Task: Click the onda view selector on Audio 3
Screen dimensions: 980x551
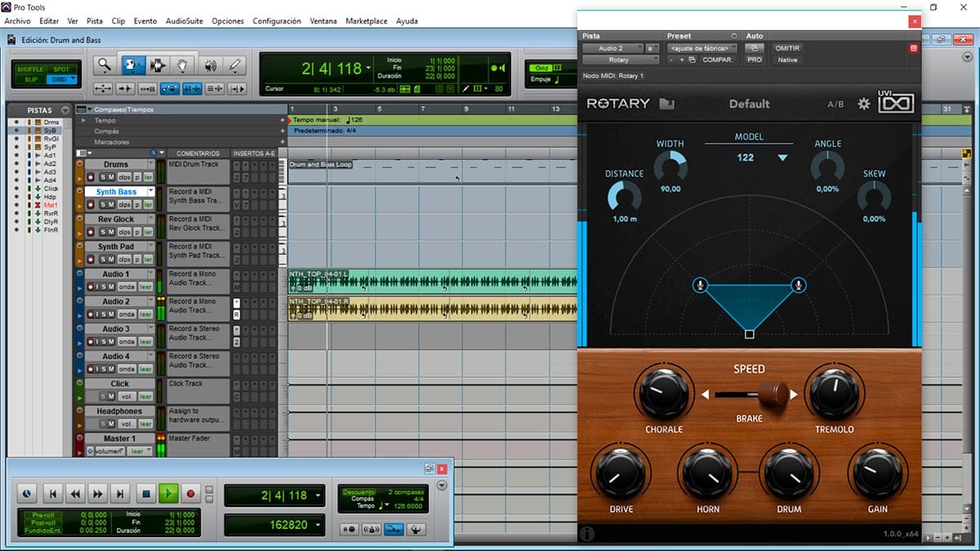Action: [x=127, y=341]
